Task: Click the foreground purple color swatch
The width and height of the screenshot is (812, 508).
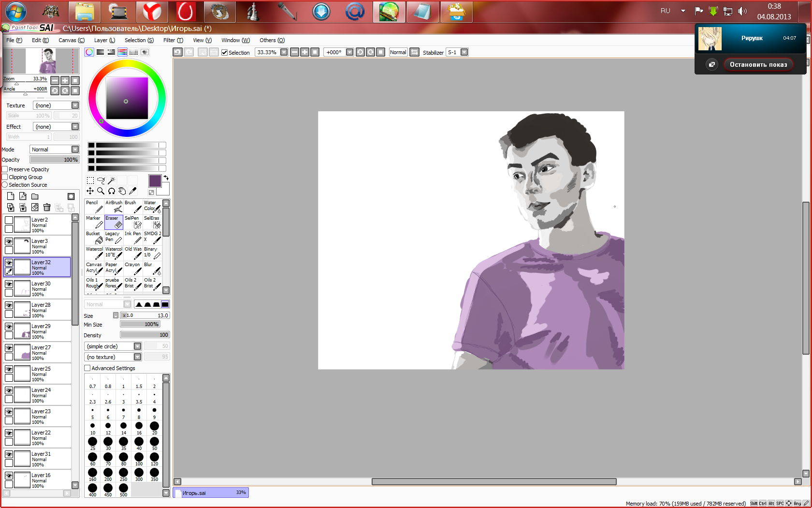Action: [x=155, y=181]
